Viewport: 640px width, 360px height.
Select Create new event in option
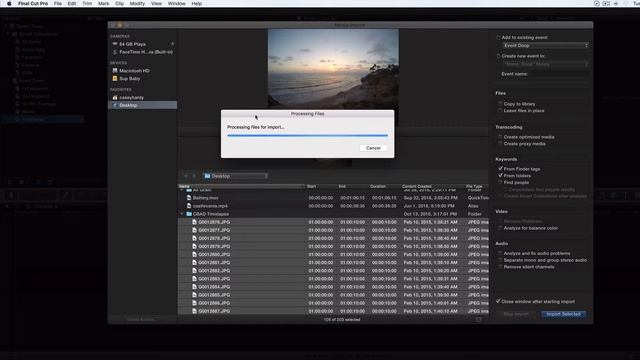(x=498, y=56)
